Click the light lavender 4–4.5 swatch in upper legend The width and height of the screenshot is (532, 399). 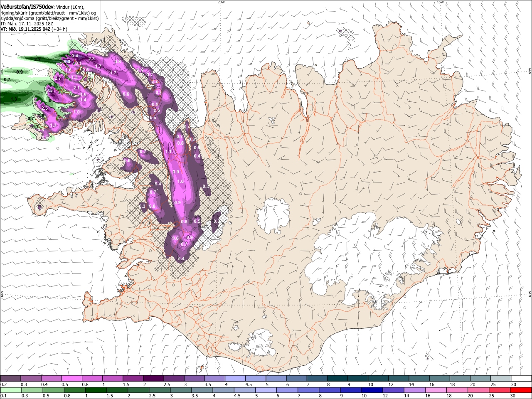coord(235,378)
